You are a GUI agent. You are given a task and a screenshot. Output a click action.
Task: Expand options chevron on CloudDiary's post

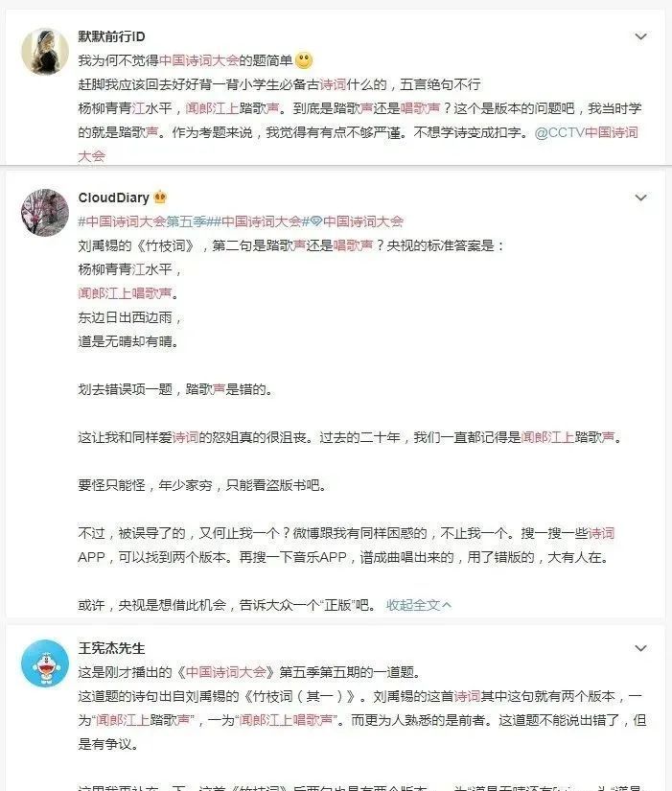click(640, 198)
